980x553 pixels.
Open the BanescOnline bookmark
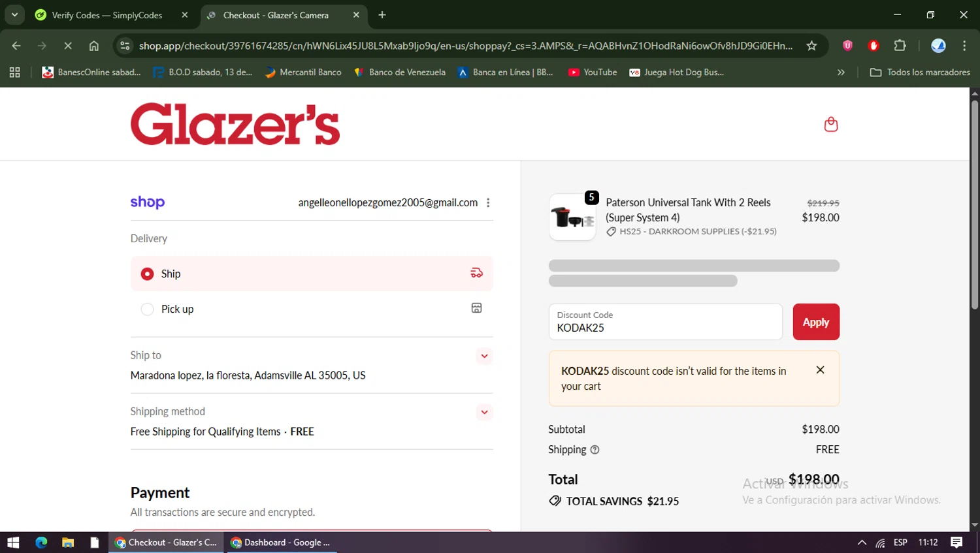pos(91,72)
